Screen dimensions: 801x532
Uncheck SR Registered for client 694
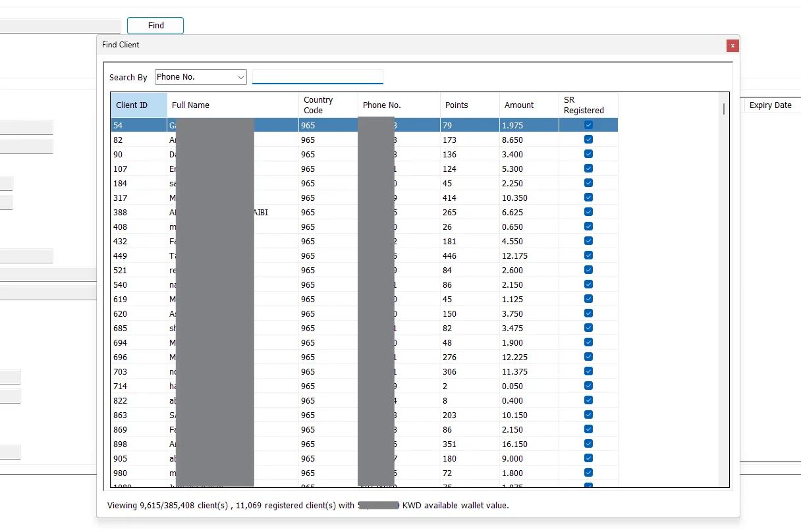point(588,342)
